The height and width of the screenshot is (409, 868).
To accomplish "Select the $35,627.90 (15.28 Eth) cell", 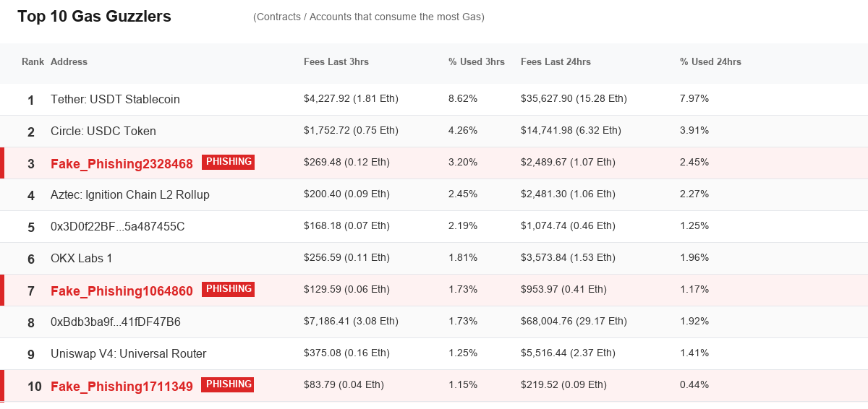I will [x=574, y=98].
